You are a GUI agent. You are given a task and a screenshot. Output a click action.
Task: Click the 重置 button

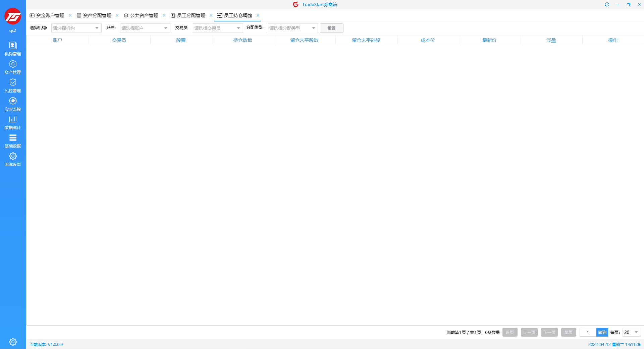pyautogui.click(x=331, y=28)
